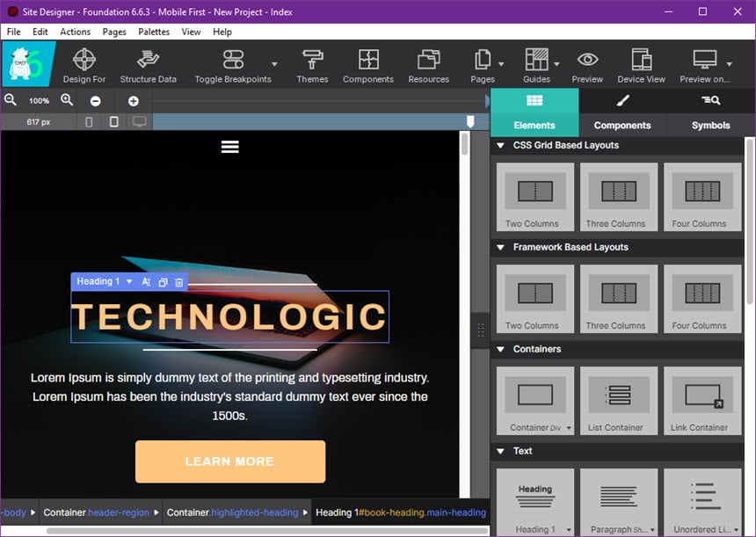Click the breakpoint width slider handle
The image size is (756, 537).
(x=470, y=121)
